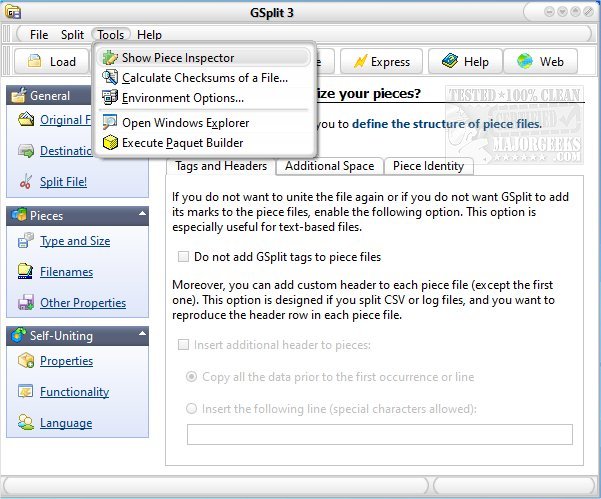Open the Other Properties link
Image resolution: width=601 pixels, height=499 pixels.
pos(83,303)
